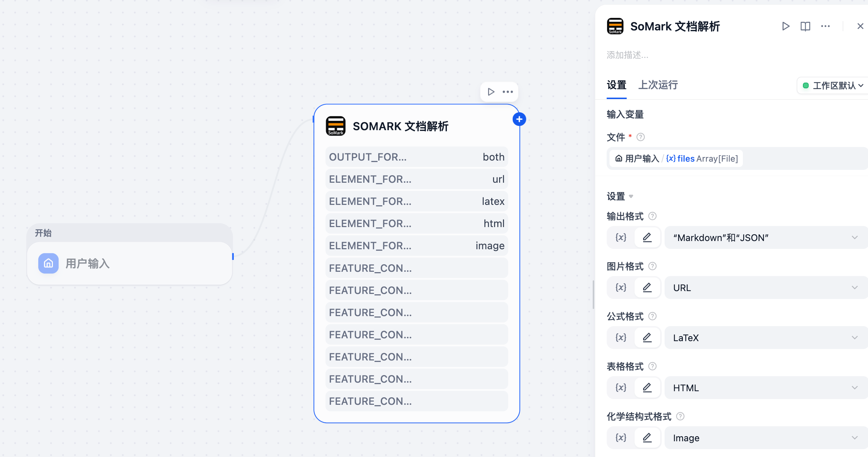The height and width of the screenshot is (457, 868).
Task: Collapse the 设置 section arrow
Action: [x=631, y=196]
